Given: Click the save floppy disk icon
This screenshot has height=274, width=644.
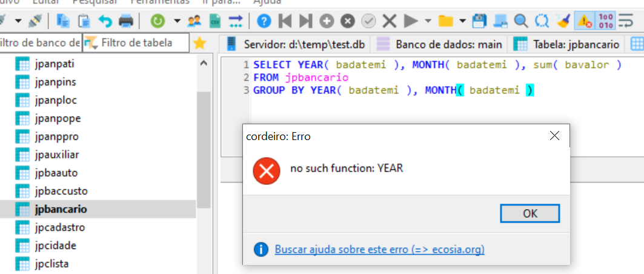Looking at the screenshot, I should [x=480, y=21].
